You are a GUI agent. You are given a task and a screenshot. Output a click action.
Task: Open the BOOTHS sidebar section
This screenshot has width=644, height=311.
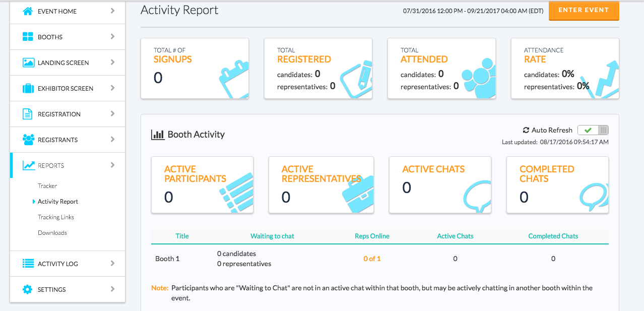tap(68, 37)
